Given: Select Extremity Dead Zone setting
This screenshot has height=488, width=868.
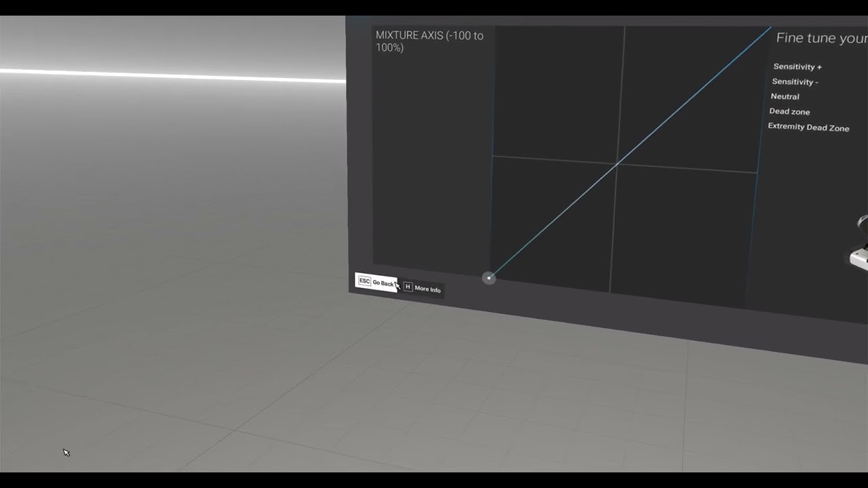Looking at the screenshot, I should (808, 127).
